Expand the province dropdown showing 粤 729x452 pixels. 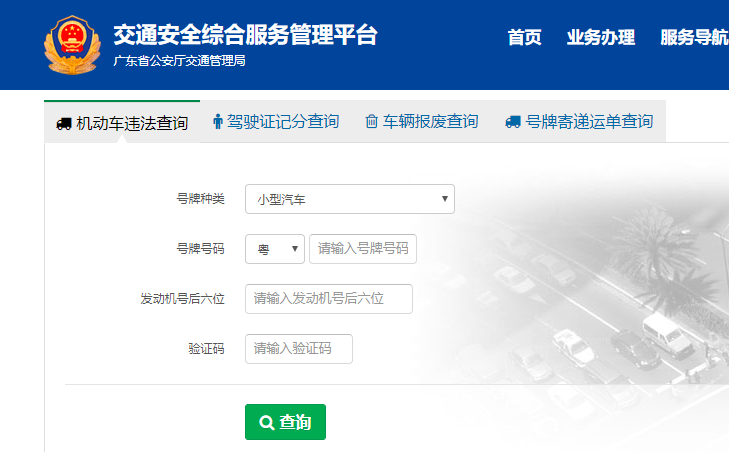pos(275,249)
